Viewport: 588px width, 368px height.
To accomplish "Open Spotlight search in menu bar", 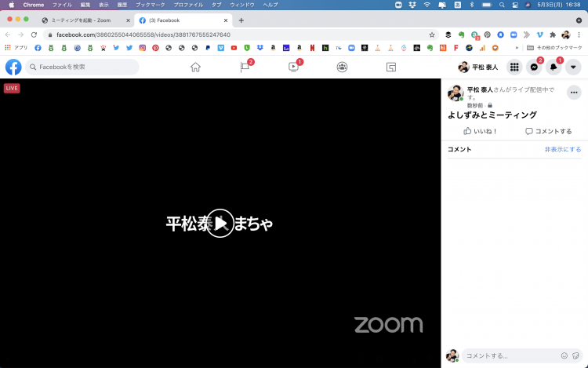I will tap(502, 5).
